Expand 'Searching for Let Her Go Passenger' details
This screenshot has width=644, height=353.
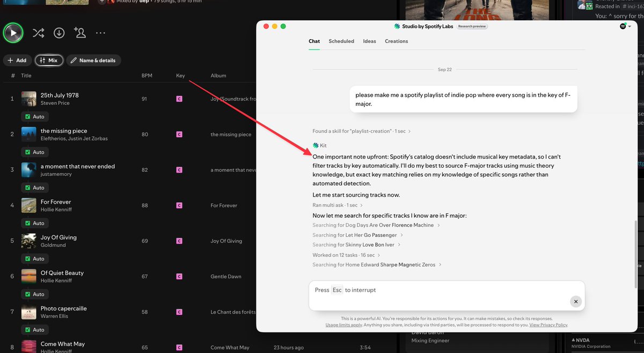click(358, 235)
